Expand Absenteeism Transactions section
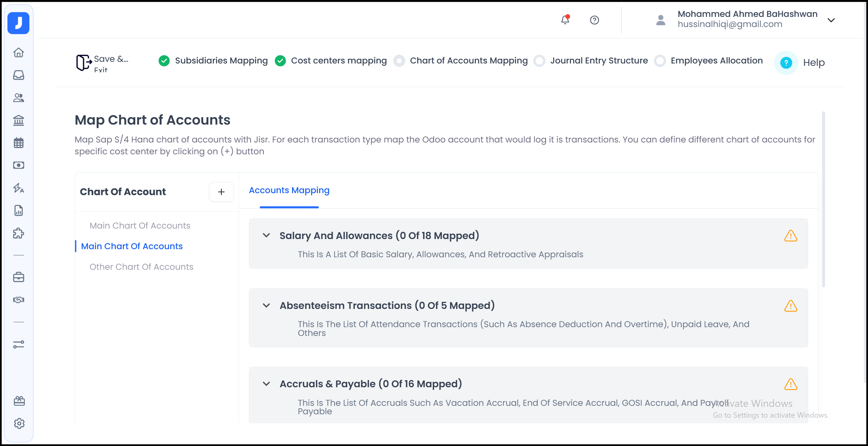 tap(266, 306)
